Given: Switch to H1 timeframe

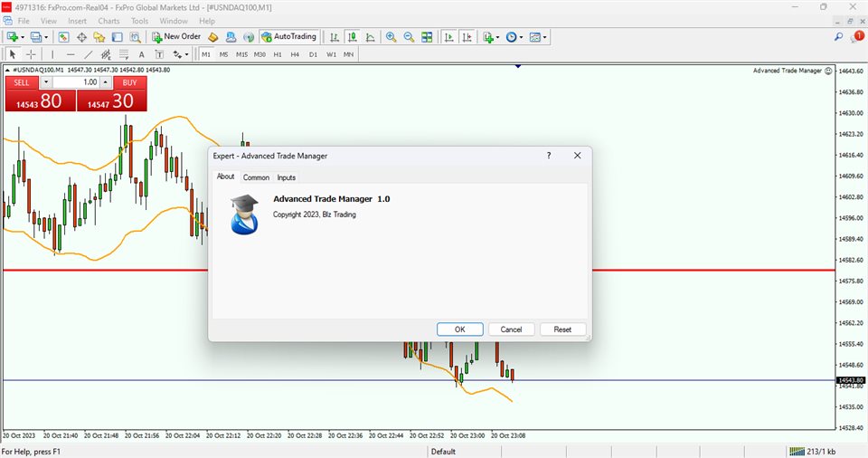Looking at the screenshot, I should point(278,54).
